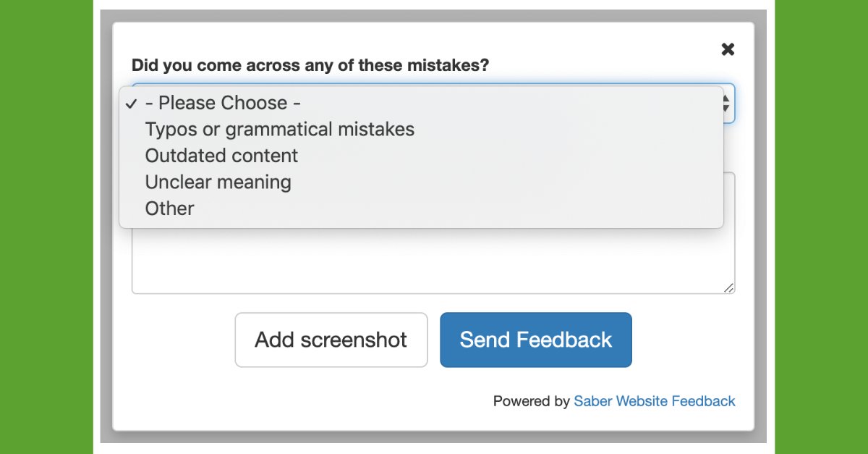The image size is (868, 454).
Task: Focus the feedback message text area
Action: point(433,261)
